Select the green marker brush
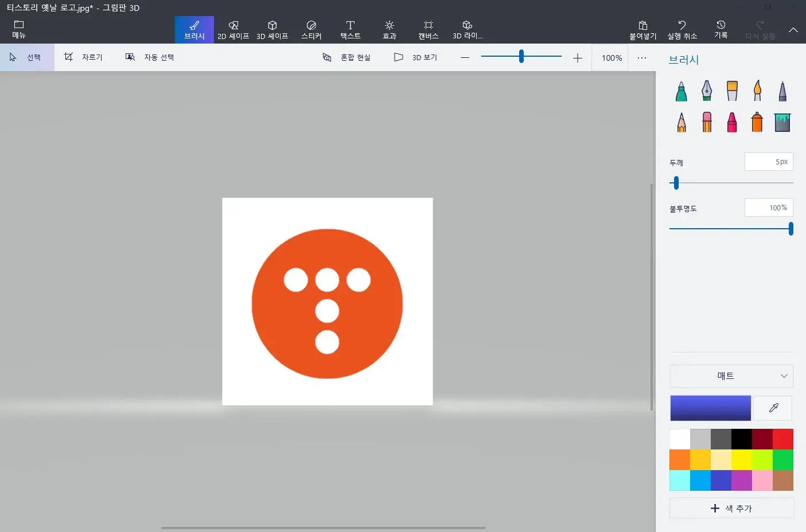The height and width of the screenshot is (532, 806). 682,91
